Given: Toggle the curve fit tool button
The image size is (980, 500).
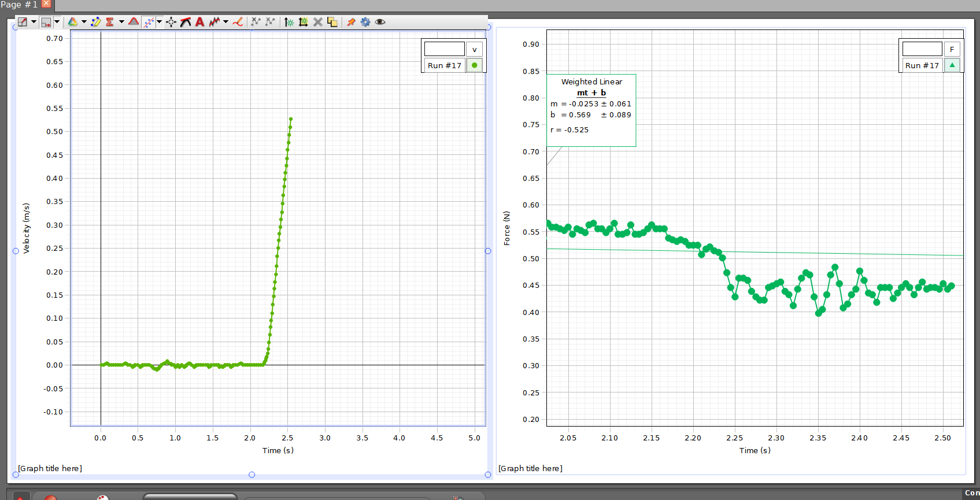Looking at the screenshot, I should click(x=149, y=22).
